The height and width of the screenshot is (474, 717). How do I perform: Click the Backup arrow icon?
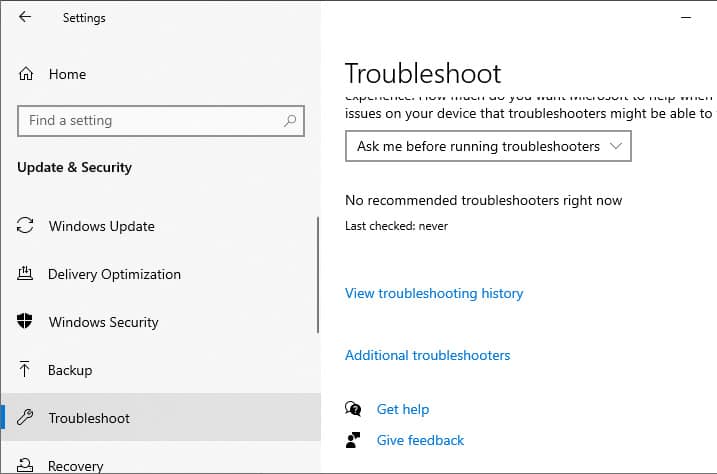coord(25,368)
